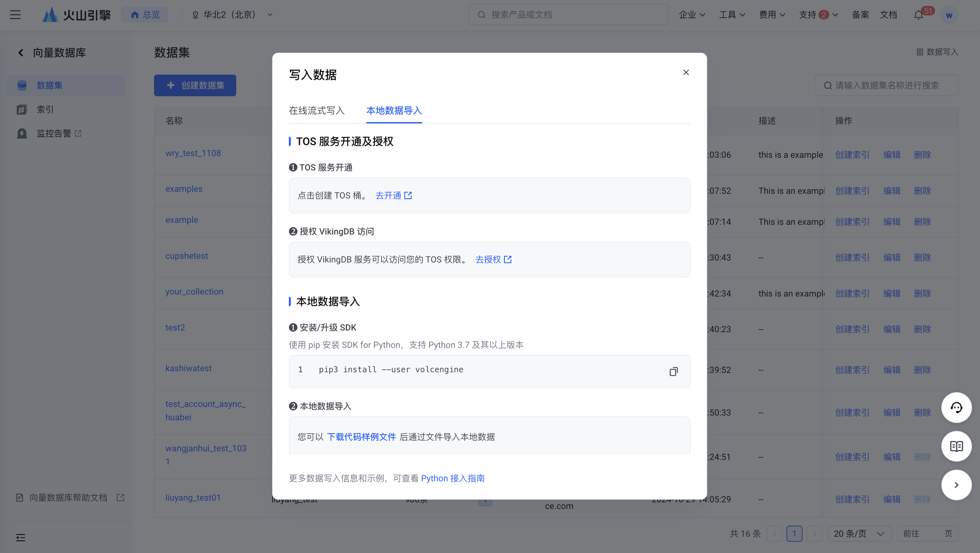Image resolution: width=980 pixels, height=553 pixels.
Task: Go to pagination page 1
Action: (x=794, y=534)
